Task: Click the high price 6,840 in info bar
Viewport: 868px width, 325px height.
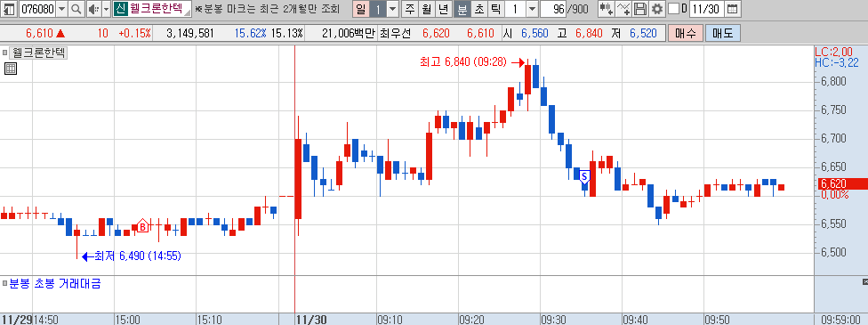Action: coord(589,33)
